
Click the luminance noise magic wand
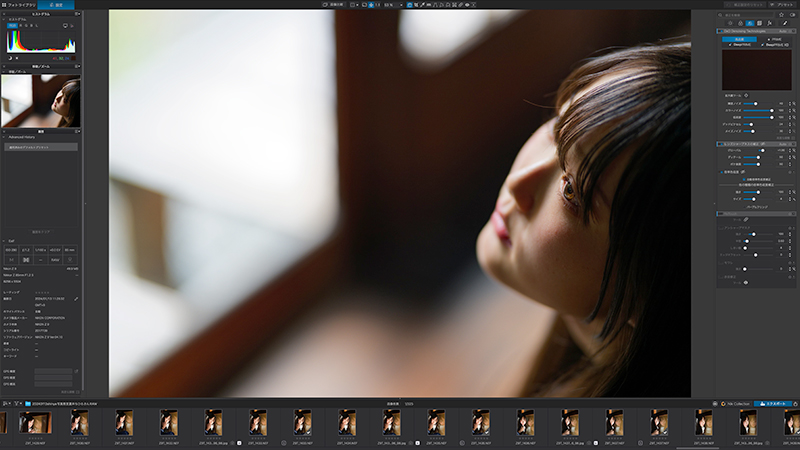(x=794, y=104)
